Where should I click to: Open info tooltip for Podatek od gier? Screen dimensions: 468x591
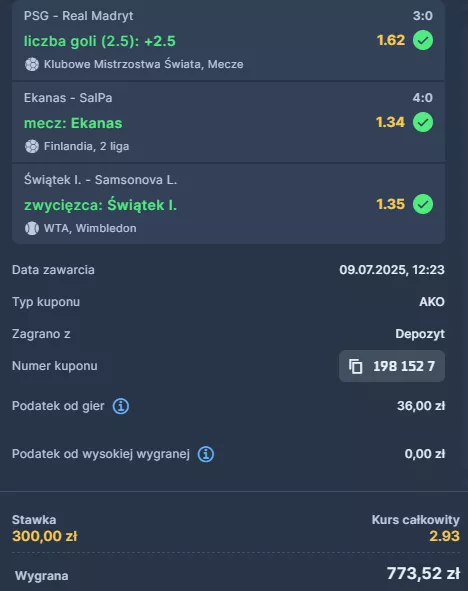pos(121,406)
